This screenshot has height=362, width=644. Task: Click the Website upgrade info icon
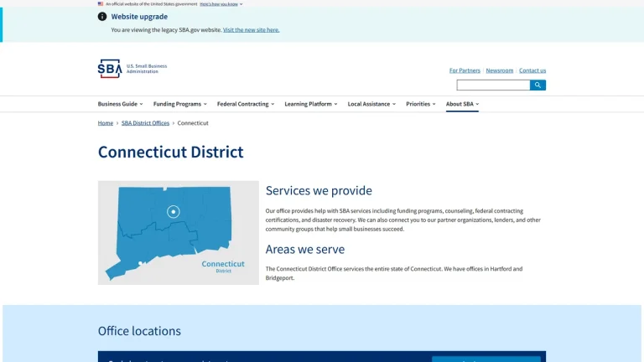(x=102, y=17)
